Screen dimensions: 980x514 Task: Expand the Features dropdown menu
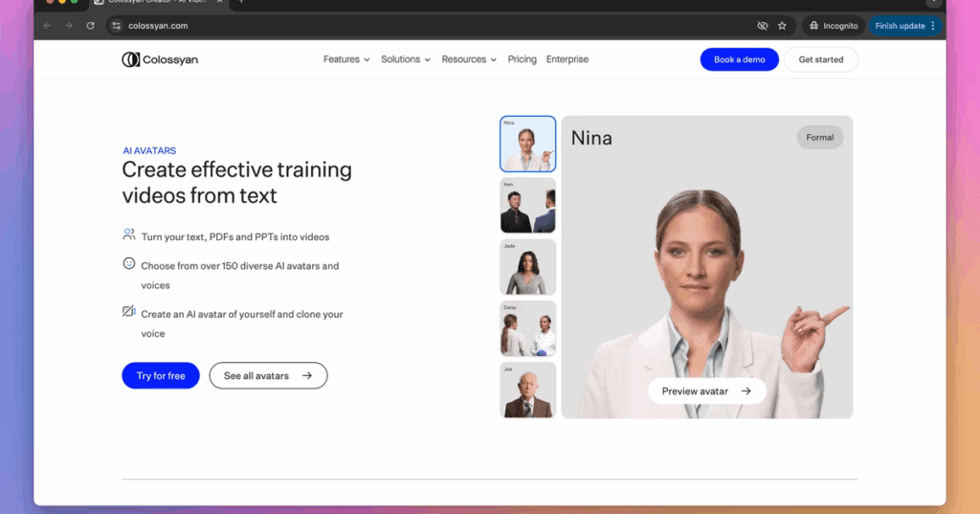coord(346,59)
